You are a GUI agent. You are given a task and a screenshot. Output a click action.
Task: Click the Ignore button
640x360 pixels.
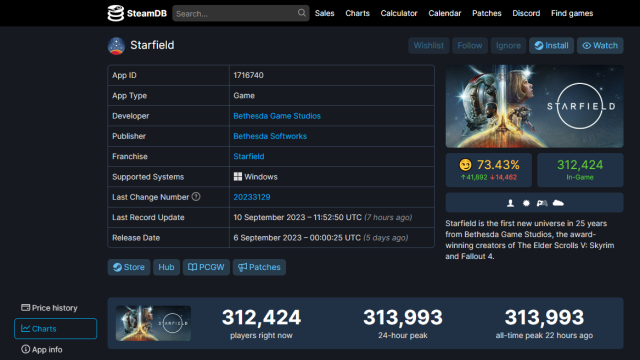pos(508,45)
